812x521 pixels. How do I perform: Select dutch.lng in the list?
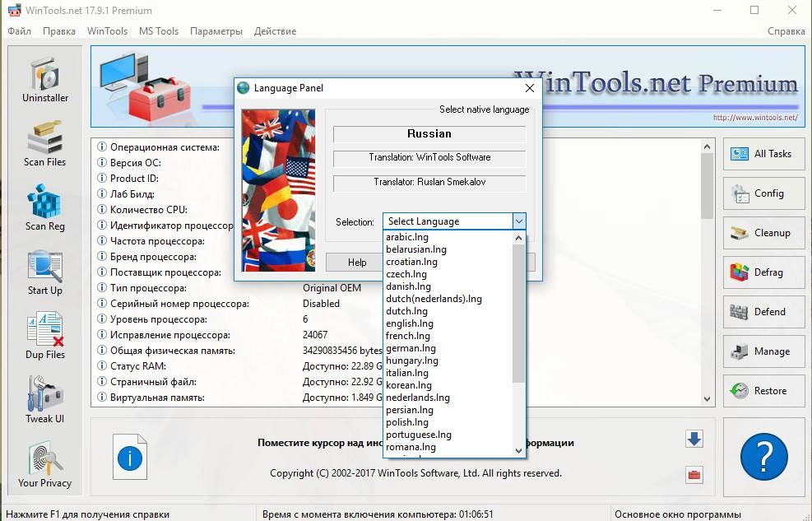[448, 311]
